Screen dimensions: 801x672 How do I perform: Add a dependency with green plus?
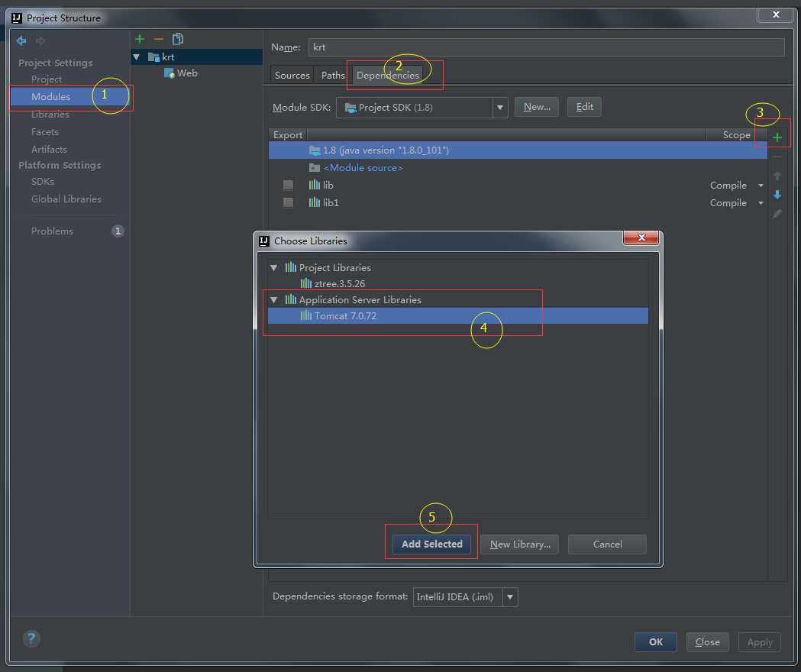[777, 137]
